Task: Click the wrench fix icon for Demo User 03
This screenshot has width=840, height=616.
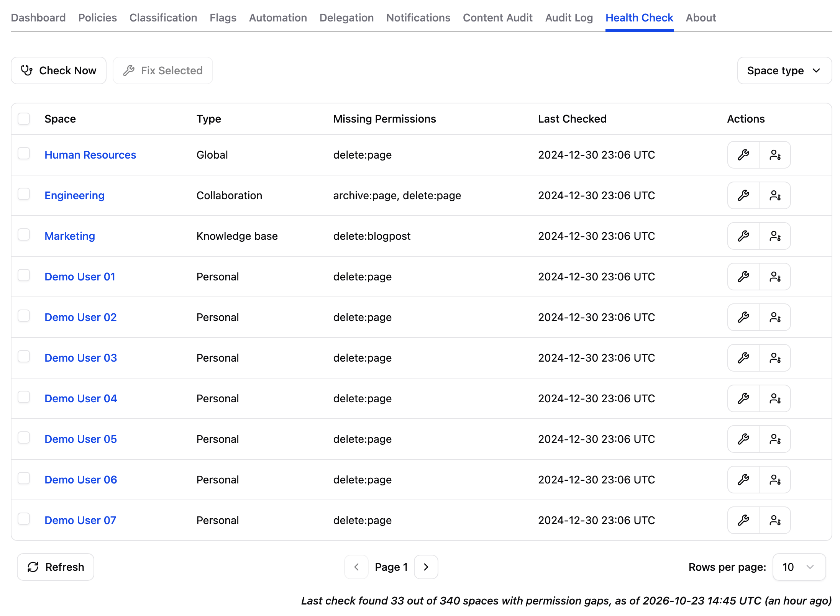Action: point(743,358)
